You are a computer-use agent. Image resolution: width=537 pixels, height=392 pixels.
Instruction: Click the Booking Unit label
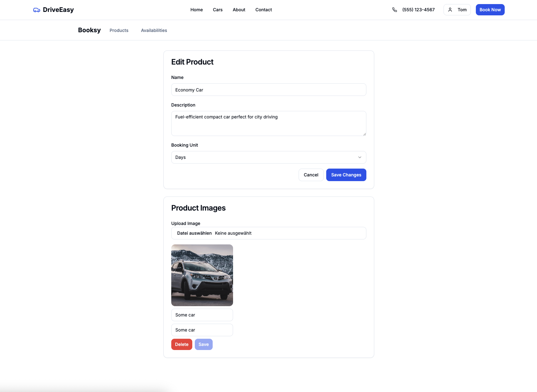184,145
